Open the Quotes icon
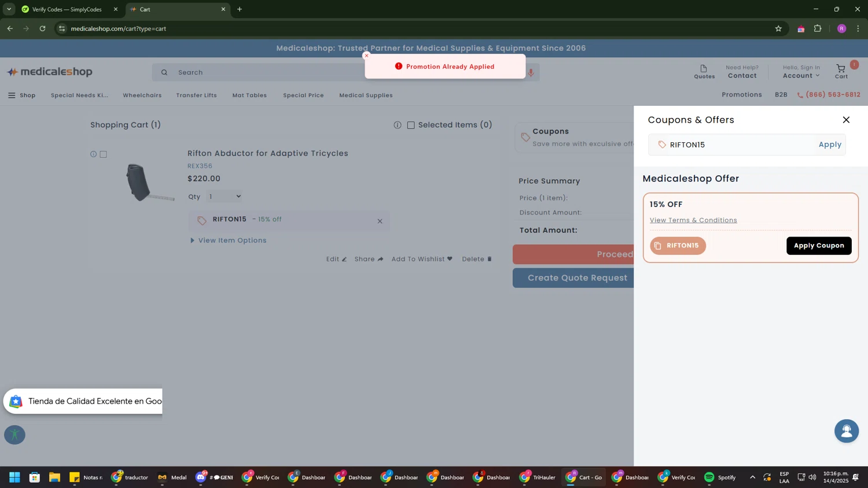Viewport: 868px width, 488px height. pyautogui.click(x=704, y=72)
